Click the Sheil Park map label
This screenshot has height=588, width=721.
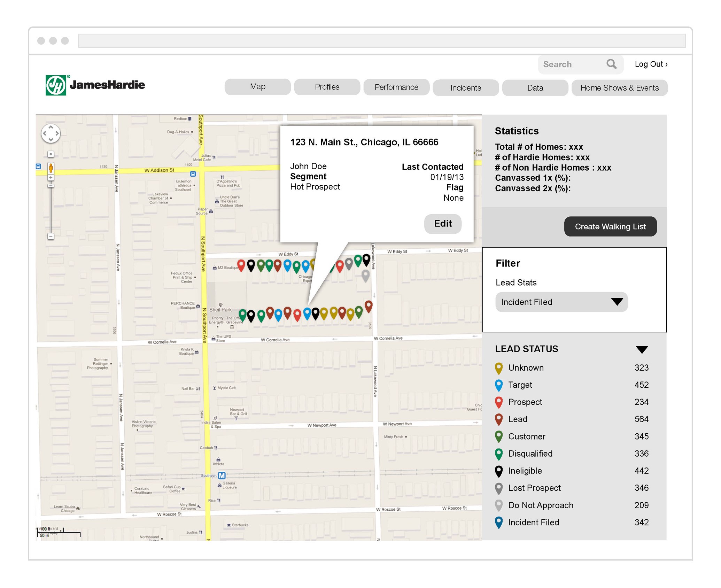pos(220,310)
